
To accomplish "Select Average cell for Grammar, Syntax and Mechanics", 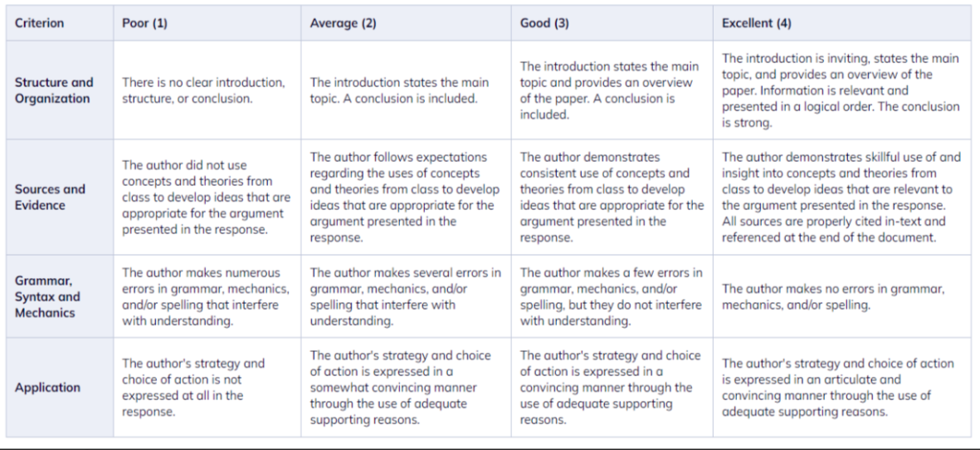I will click(x=407, y=296).
